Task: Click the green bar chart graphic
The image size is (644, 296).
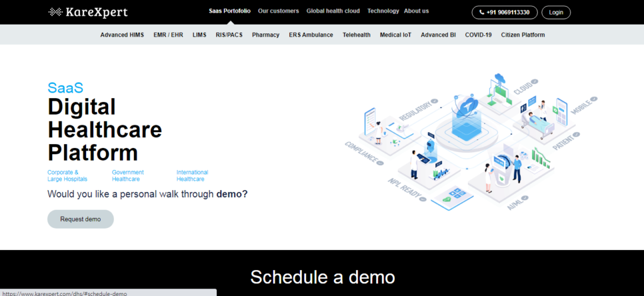Action: tap(540, 158)
